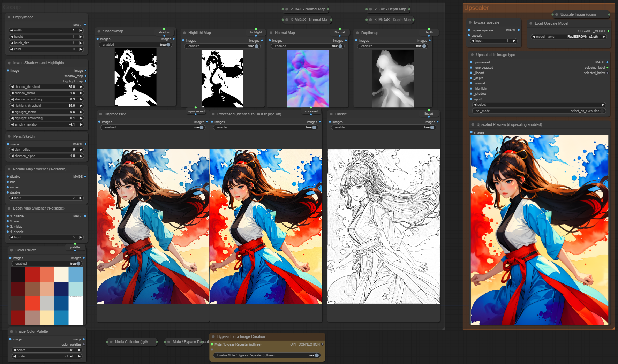The width and height of the screenshot is (618, 364).
Task: Select the Node Collector collapsed node
Action: click(131, 342)
